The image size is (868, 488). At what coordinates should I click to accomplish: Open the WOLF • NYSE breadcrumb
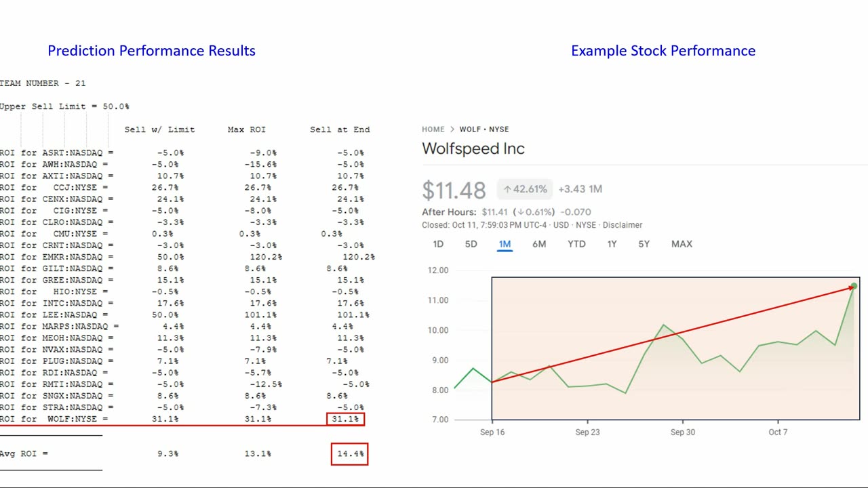(x=484, y=129)
